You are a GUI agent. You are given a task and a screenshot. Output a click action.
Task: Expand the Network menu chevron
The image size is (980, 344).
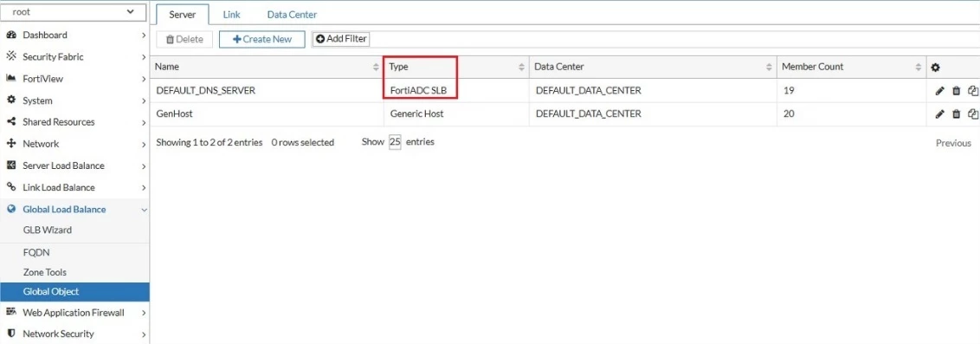pyautogui.click(x=143, y=144)
